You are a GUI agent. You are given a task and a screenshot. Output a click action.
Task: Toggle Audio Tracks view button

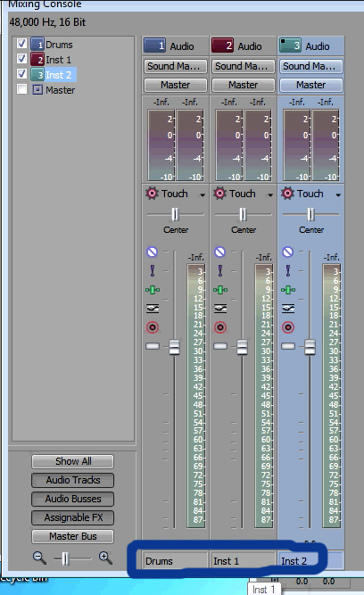72,480
